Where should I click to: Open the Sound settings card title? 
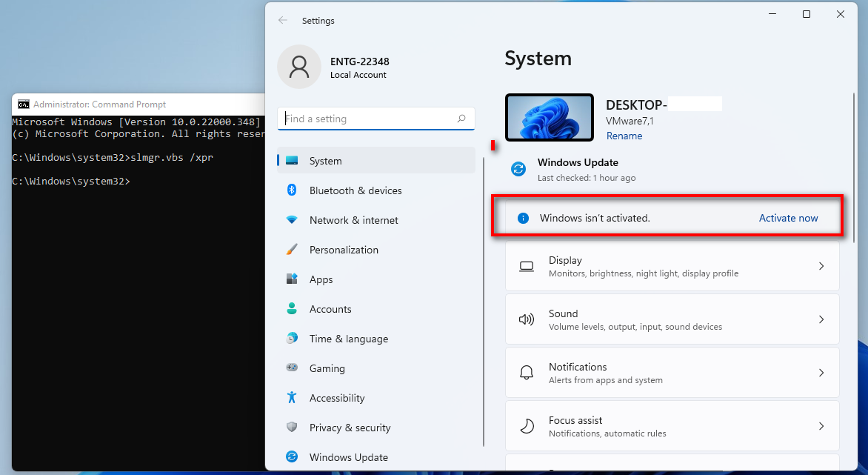(563, 313)
